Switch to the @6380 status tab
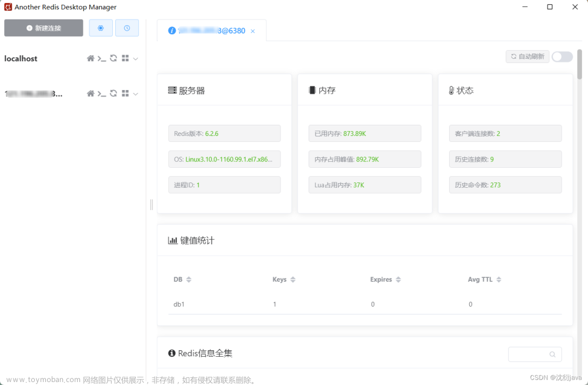The height and width of the screenshot is (385, 588). (212, 31)
